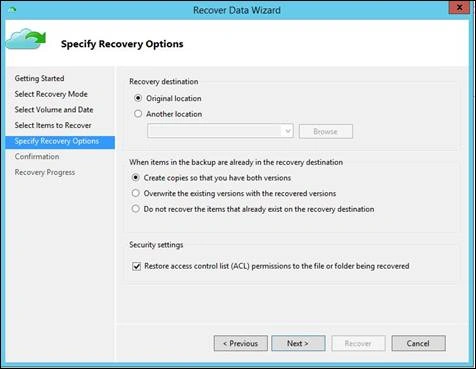Jump to Select Volume and Date step
The height and width of the screenshot is (369, 476).
click(54, 110)
